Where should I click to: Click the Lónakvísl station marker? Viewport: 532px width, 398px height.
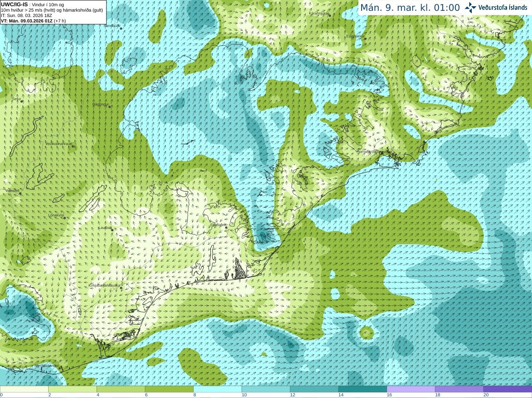pyautogui.click(x=65, y=218)
